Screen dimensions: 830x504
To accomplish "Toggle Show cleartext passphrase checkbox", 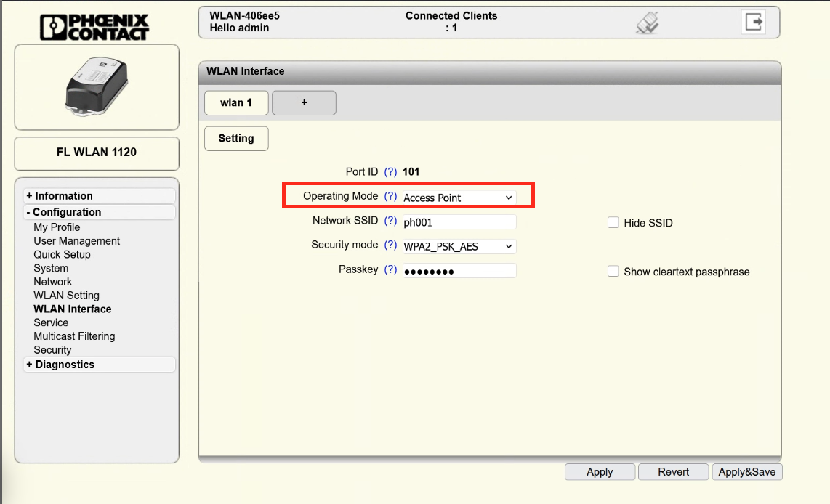I will pyautogui.click(x=613, y=272).
